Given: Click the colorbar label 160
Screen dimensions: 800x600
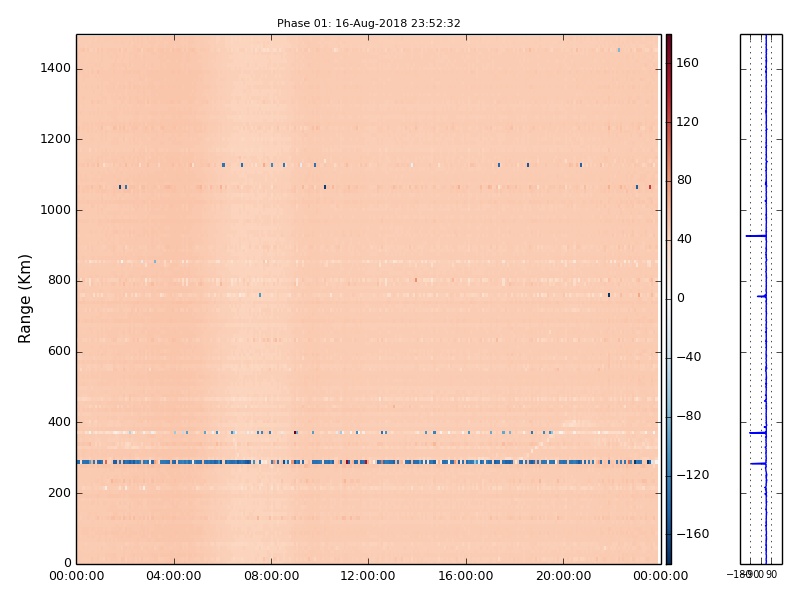Looking at the screenshot, I should pos(687,63).
